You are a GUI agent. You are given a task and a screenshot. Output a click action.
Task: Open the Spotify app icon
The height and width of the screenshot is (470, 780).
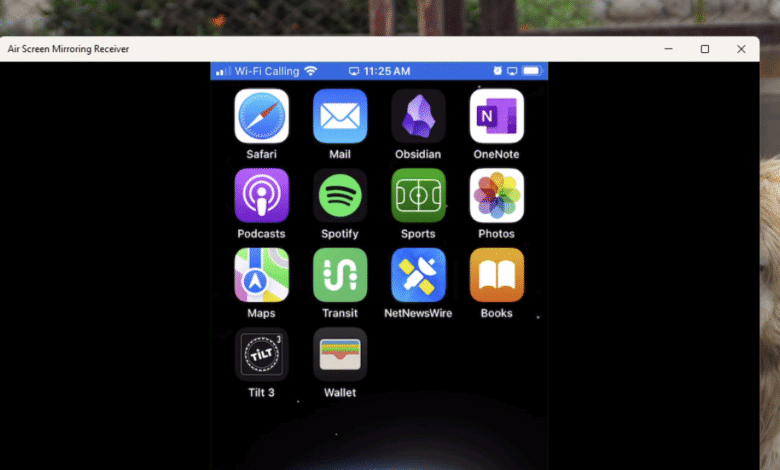[x=340, y=195]
